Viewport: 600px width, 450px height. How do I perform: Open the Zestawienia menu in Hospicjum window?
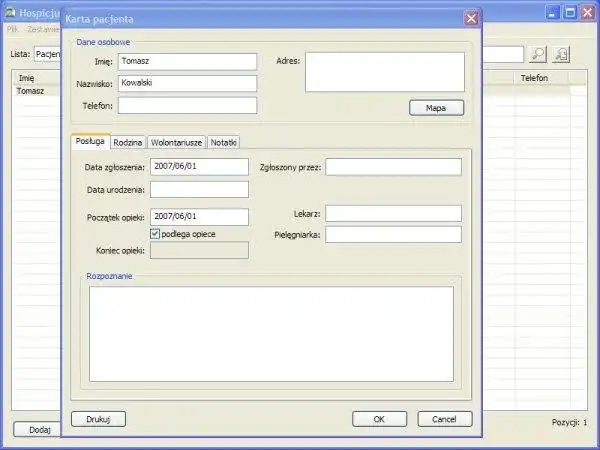[x=43, y=29]
